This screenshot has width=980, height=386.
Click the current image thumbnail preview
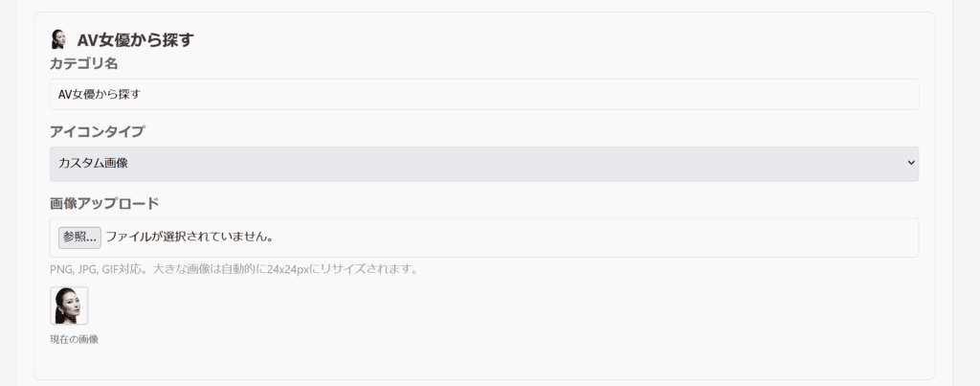click(69, 306)
